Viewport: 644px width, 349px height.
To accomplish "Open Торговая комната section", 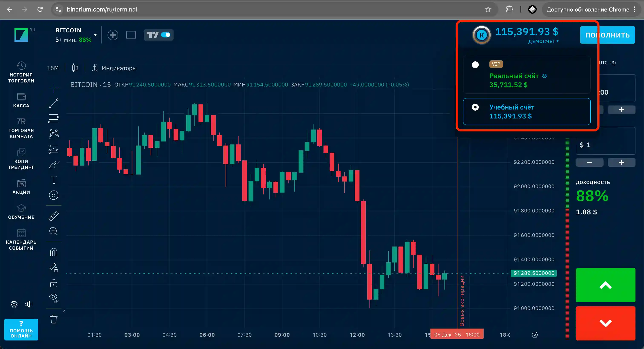I will click(21, 128).
